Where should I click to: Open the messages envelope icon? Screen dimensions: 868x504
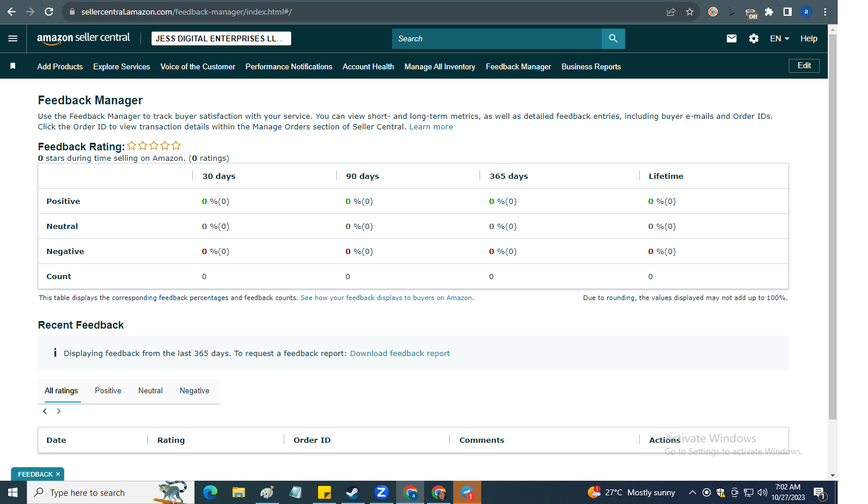(732, 38)
